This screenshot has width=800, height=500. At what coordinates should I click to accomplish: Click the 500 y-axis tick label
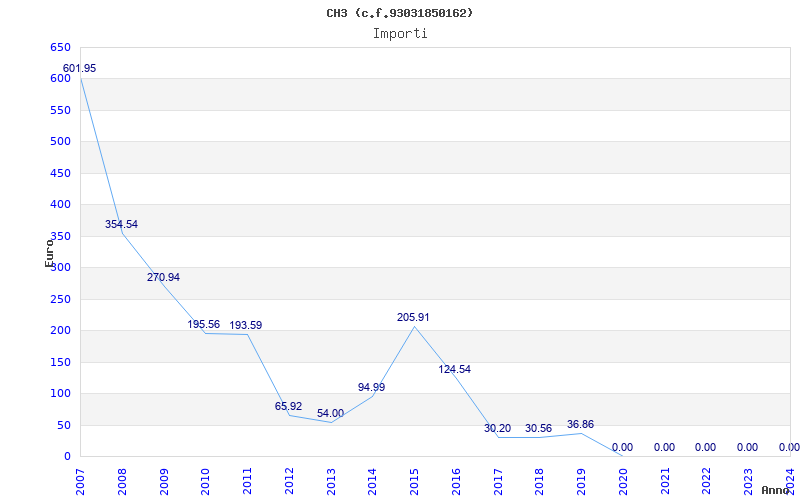click(x=60, y=141)
